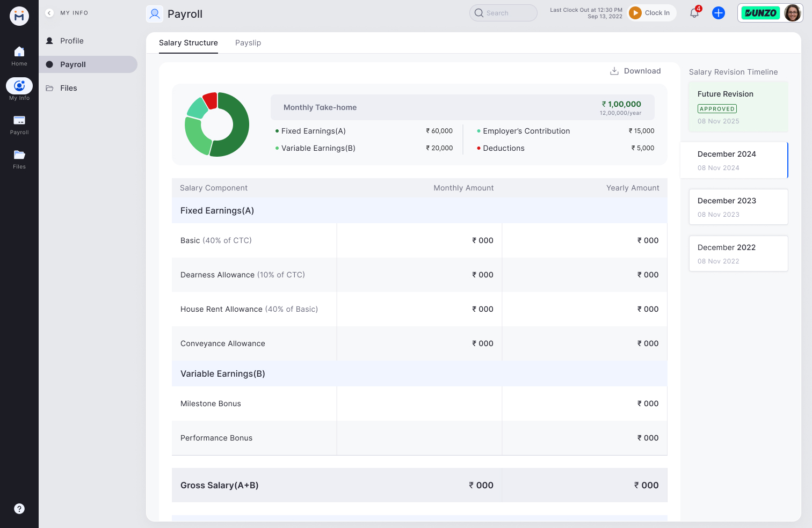Select the Salary Structure tab
Image resolution: width=812 pixels, height=528 pixels.
(x=188, y=42)
